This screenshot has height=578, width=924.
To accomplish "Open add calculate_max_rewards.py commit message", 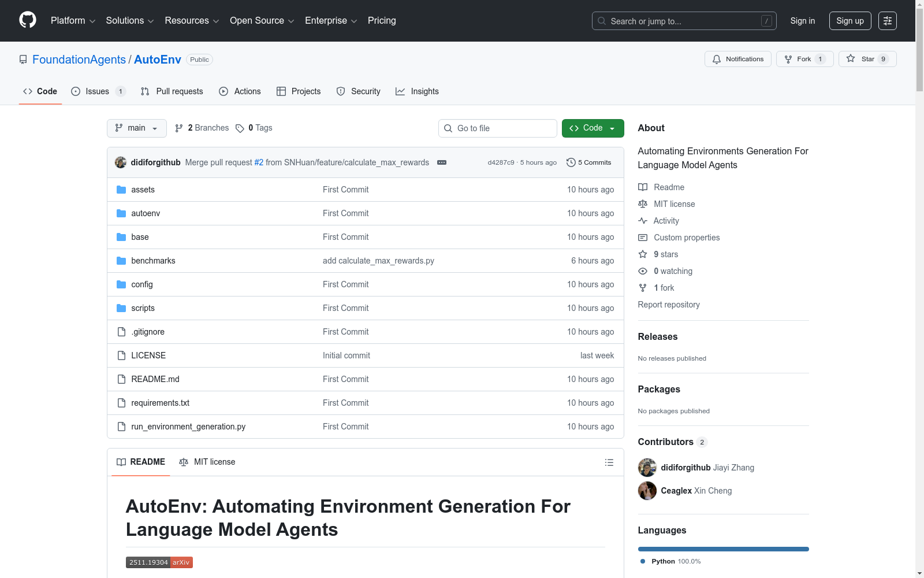I will point(378,261).
